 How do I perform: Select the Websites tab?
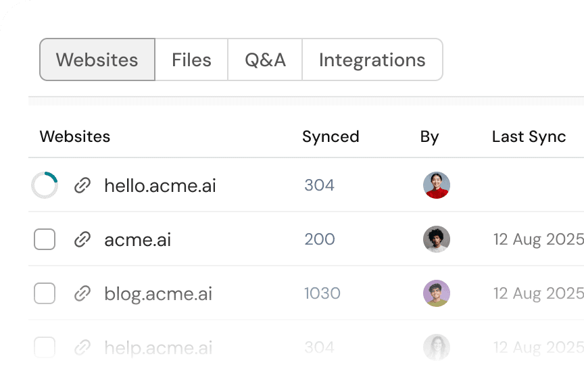(x=97, y=60)
